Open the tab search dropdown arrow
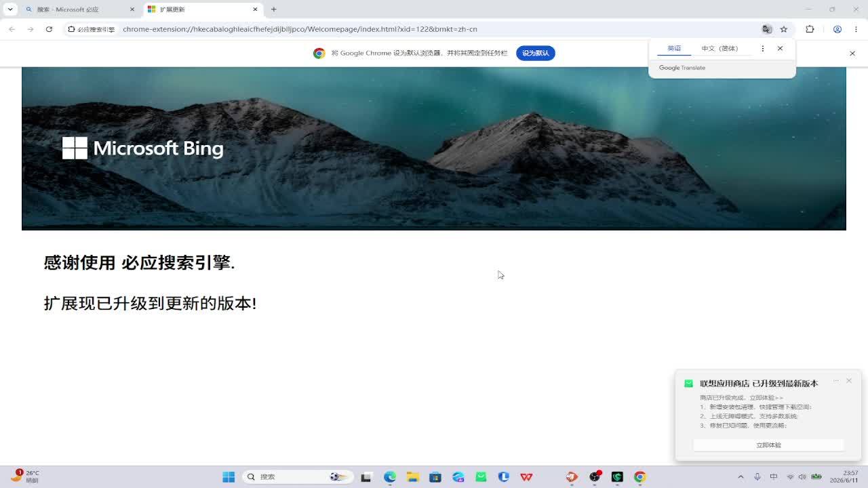The image size is (868, 488). tap(10, 9)
